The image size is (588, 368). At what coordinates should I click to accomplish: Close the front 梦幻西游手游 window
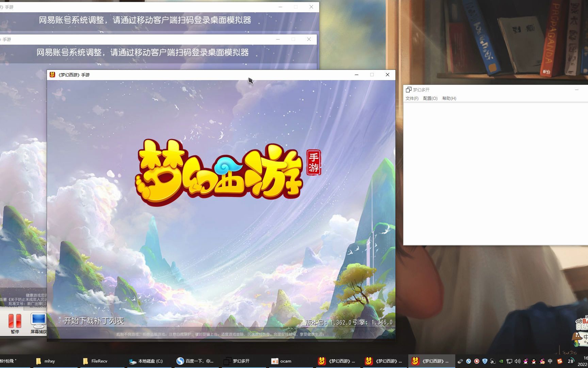point(387,75)
